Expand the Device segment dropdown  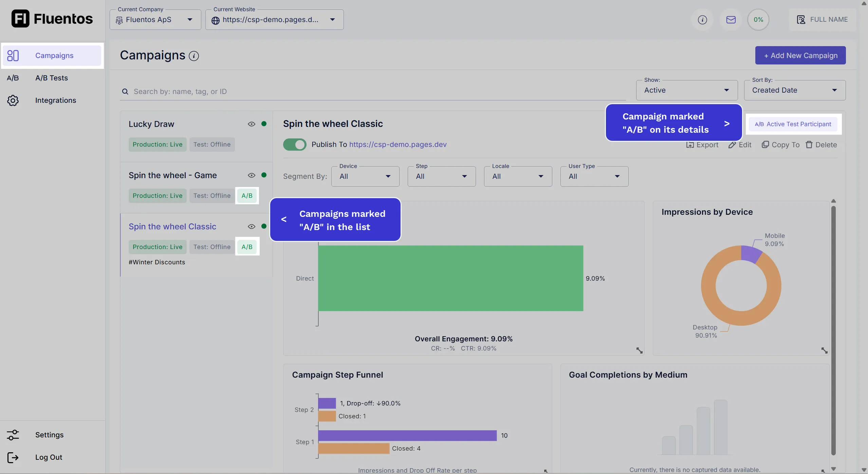click(x=365, y=176)
